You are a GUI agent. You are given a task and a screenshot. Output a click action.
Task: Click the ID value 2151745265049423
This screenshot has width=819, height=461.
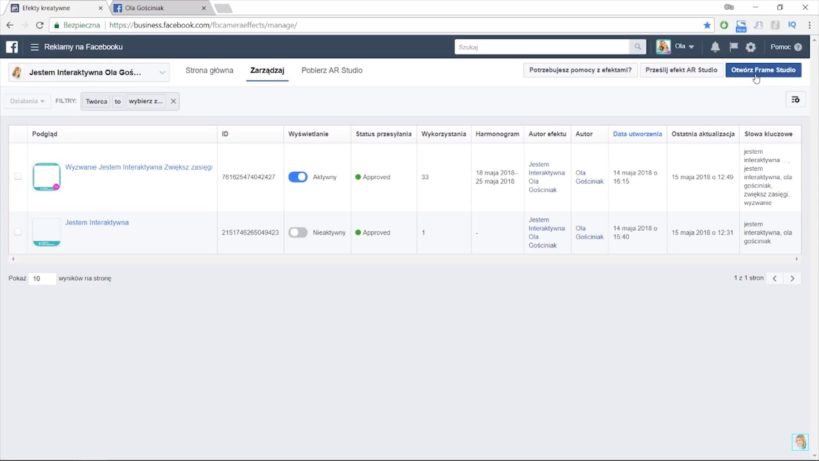250,232
